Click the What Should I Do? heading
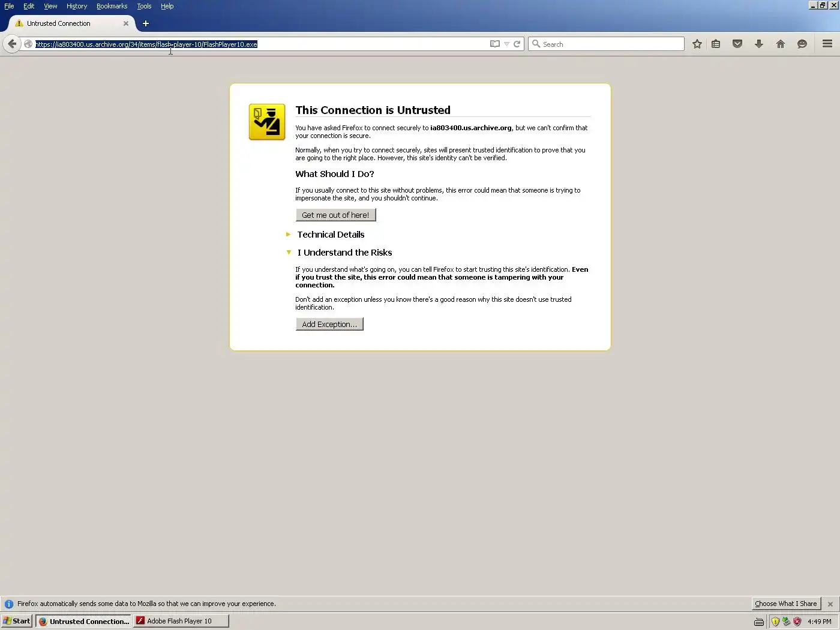This screenshot has height=630, width=840. click(335, 174)
